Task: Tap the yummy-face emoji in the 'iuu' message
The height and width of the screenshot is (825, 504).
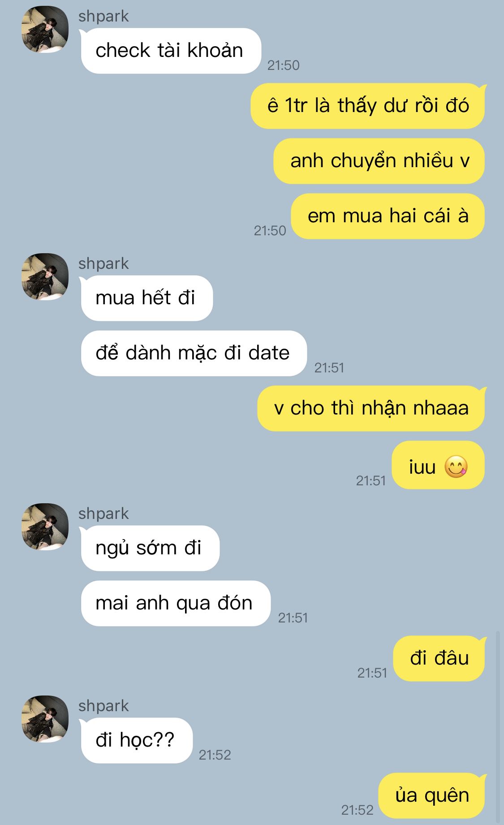Action: click(x=456, y=466)
